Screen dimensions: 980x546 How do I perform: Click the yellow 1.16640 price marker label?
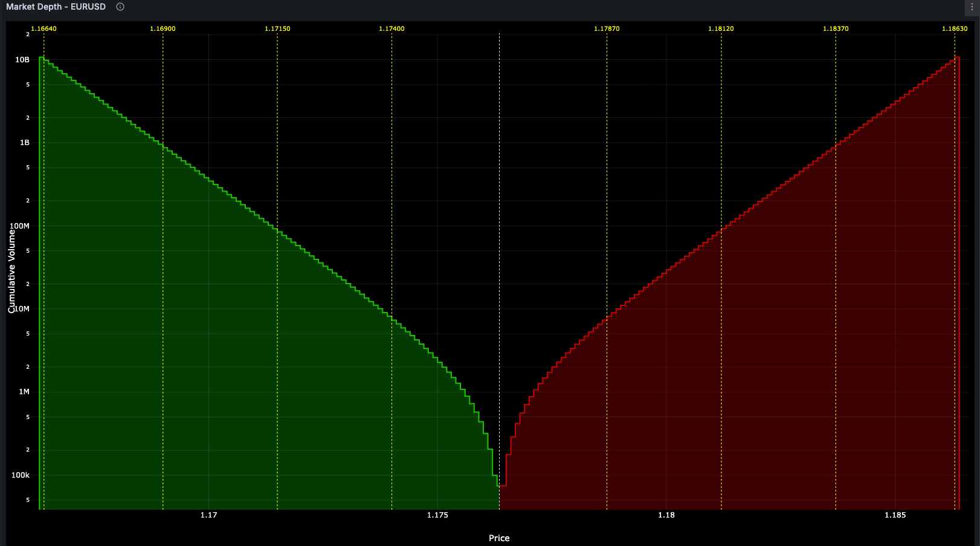[43, 28]
